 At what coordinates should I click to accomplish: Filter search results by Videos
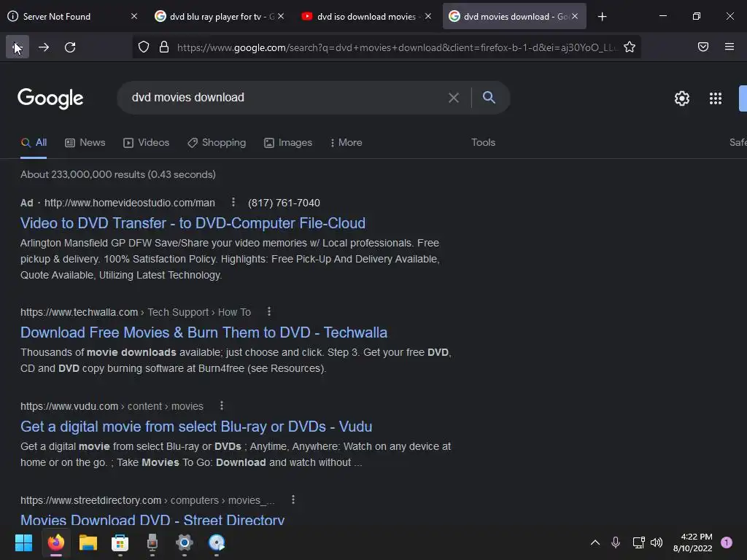(x=146, y=142)
